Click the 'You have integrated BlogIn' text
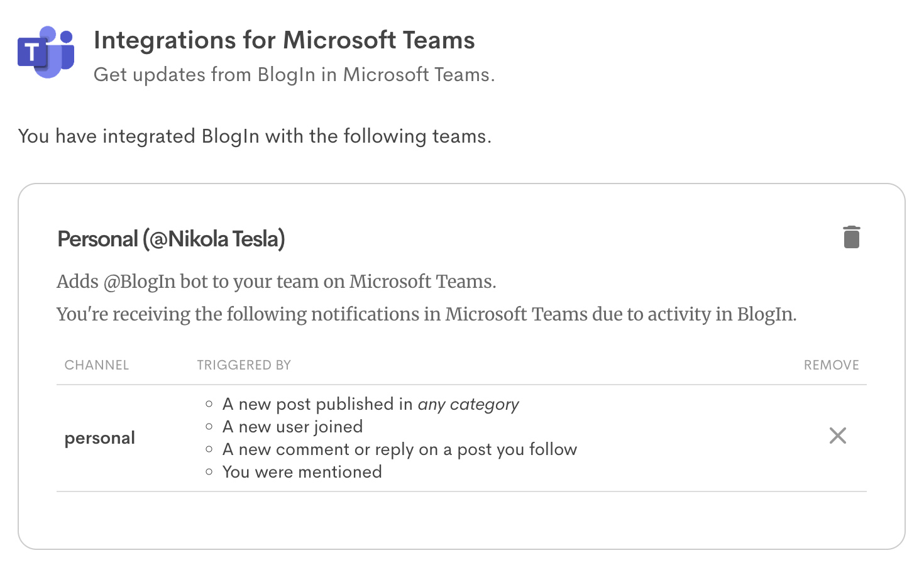This screenshot has width=924, height=565. 255,136
